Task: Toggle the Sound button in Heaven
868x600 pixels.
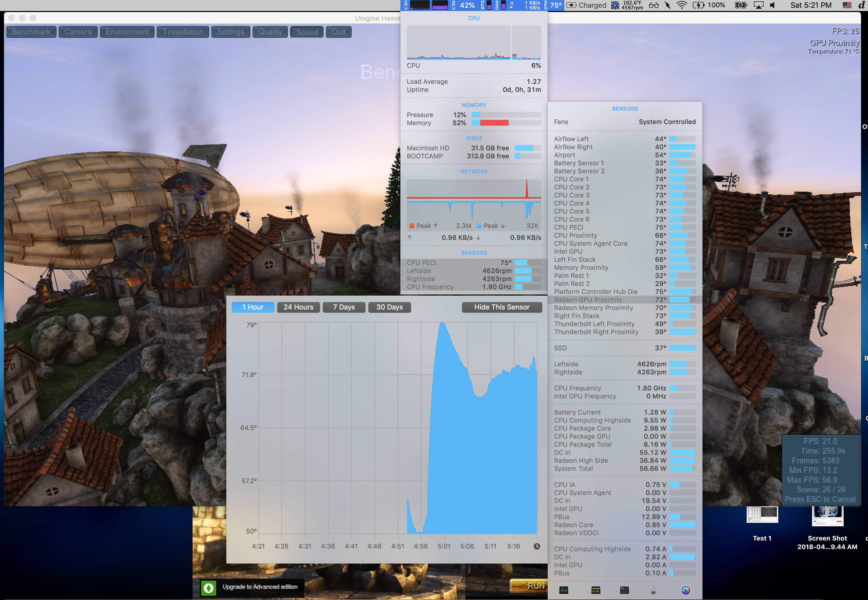Action: [x=307, y=32]
